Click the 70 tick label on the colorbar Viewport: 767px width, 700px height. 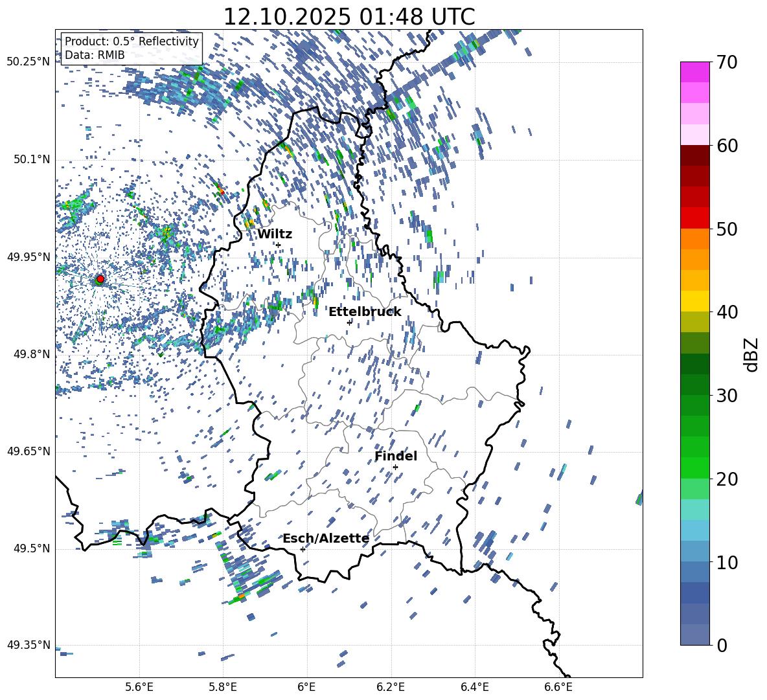tap(729, 62)
